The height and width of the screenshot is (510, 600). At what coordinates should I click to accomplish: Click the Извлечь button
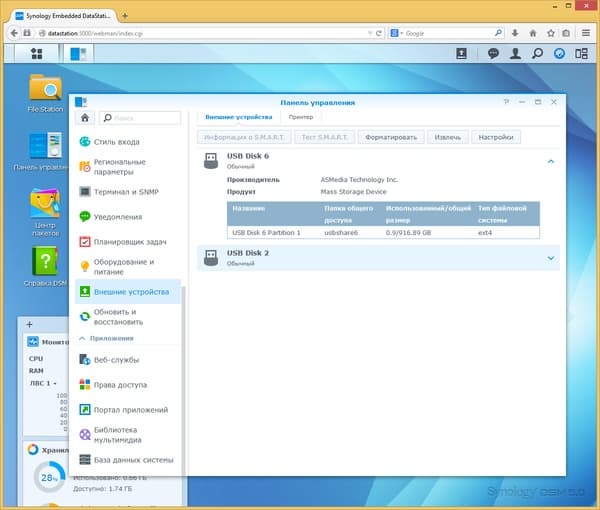coord(448,137)
